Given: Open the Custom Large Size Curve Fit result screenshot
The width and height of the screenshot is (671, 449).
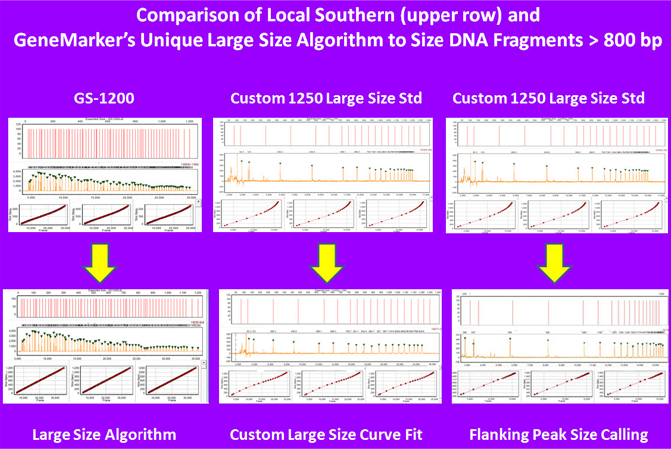Looking at the screenshot, I should [330, 346].
